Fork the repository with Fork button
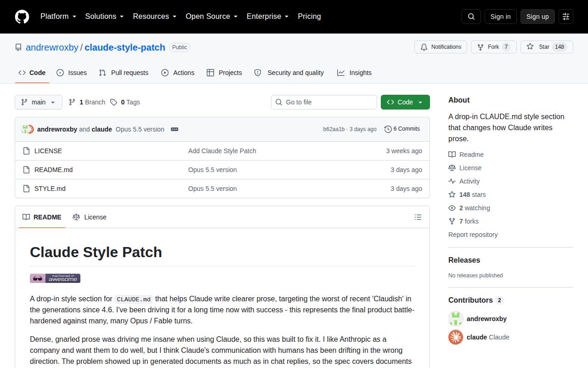 (494, 47)
